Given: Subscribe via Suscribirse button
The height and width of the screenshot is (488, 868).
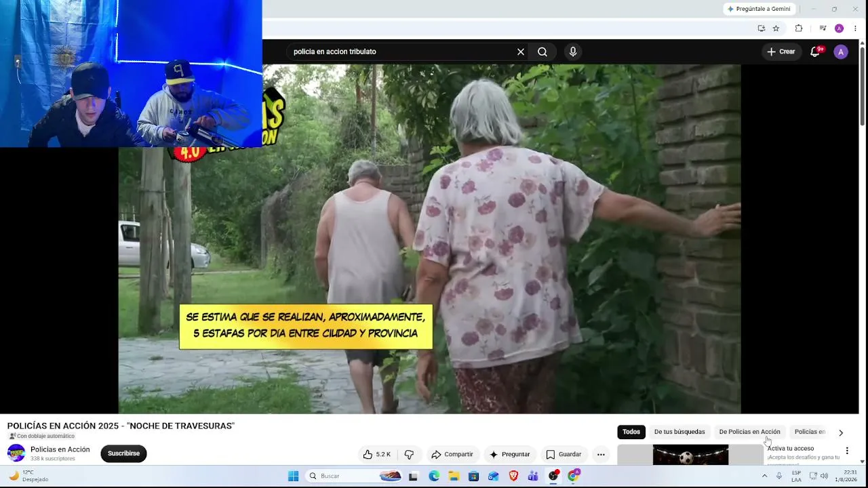Looking at the screenshot, I should point(123,453).
